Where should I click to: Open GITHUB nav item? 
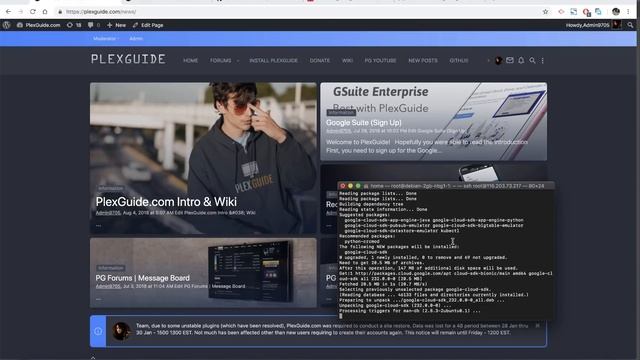(x=459, y=60)
